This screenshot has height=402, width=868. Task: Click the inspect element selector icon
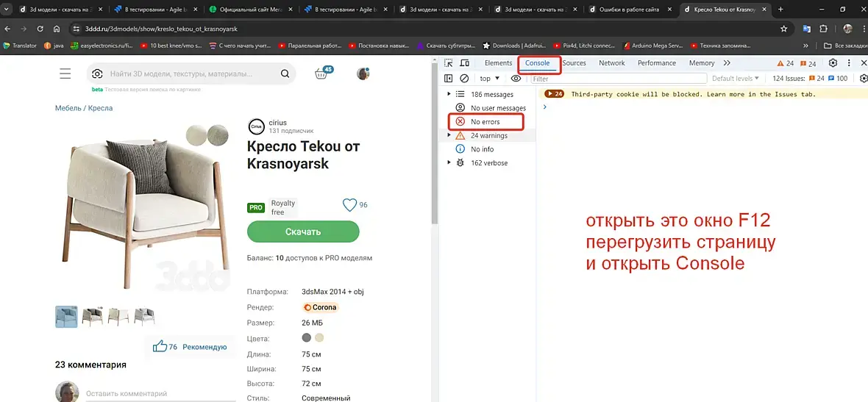point(449,63)
